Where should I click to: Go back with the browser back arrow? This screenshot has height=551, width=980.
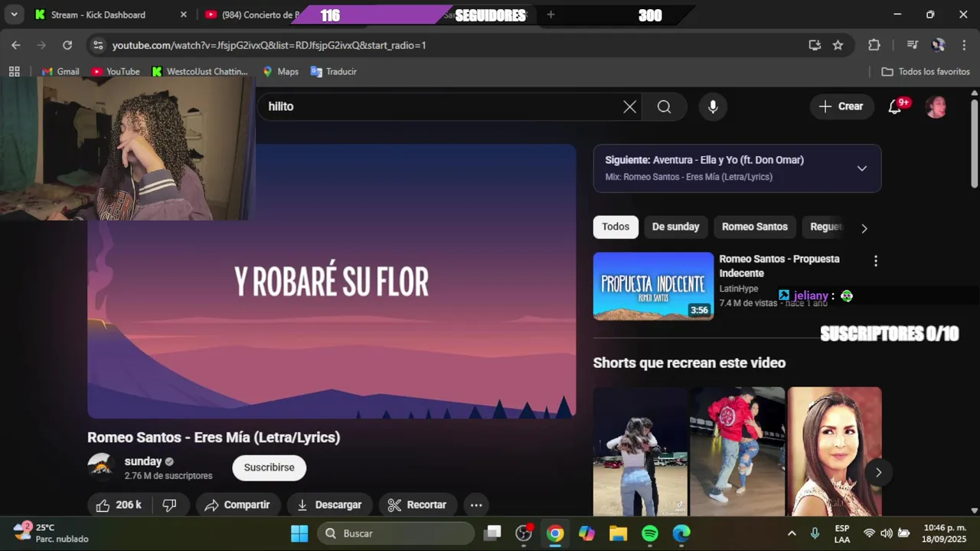16,45
